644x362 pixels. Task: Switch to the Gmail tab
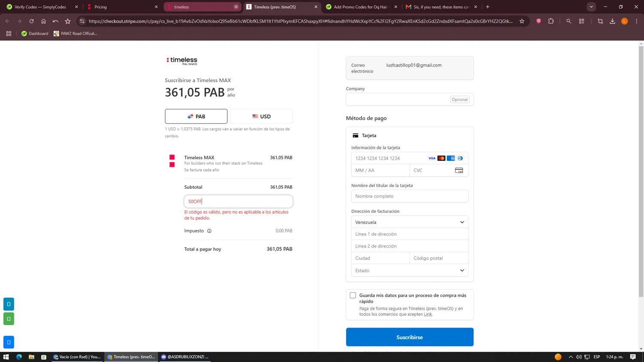[x=442, y=7]
